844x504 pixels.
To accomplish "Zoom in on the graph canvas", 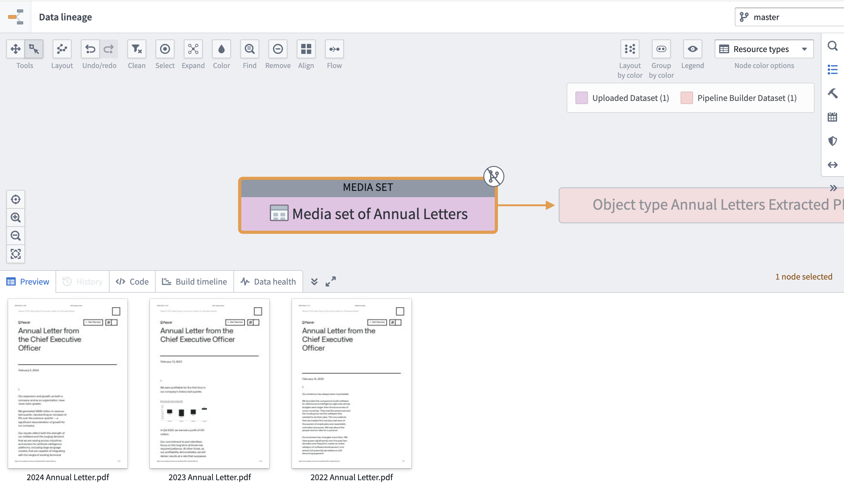I will (16, 217).
